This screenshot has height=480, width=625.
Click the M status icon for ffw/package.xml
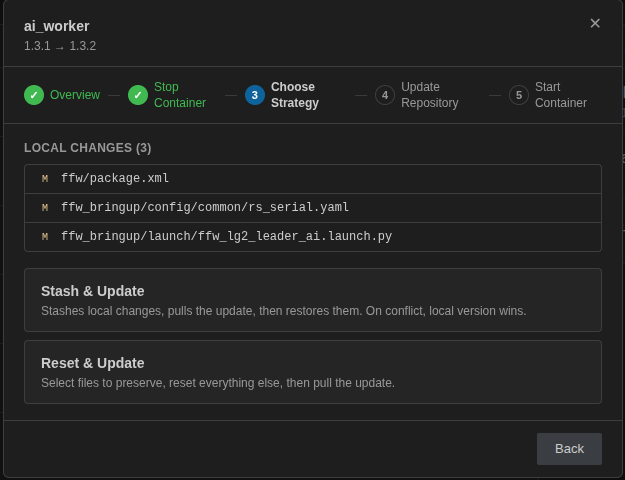coord(45,179)
